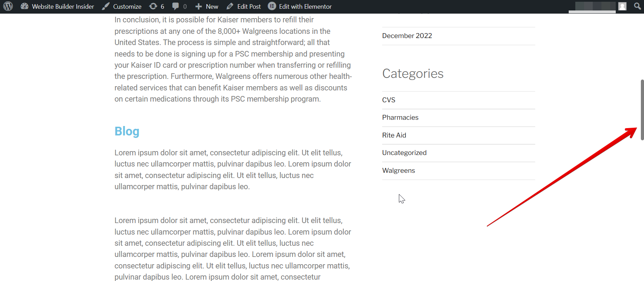This screenshot has height=281, width=644.
Task: Open the Website Builder Insider site menu
Action: pos(58,6)
